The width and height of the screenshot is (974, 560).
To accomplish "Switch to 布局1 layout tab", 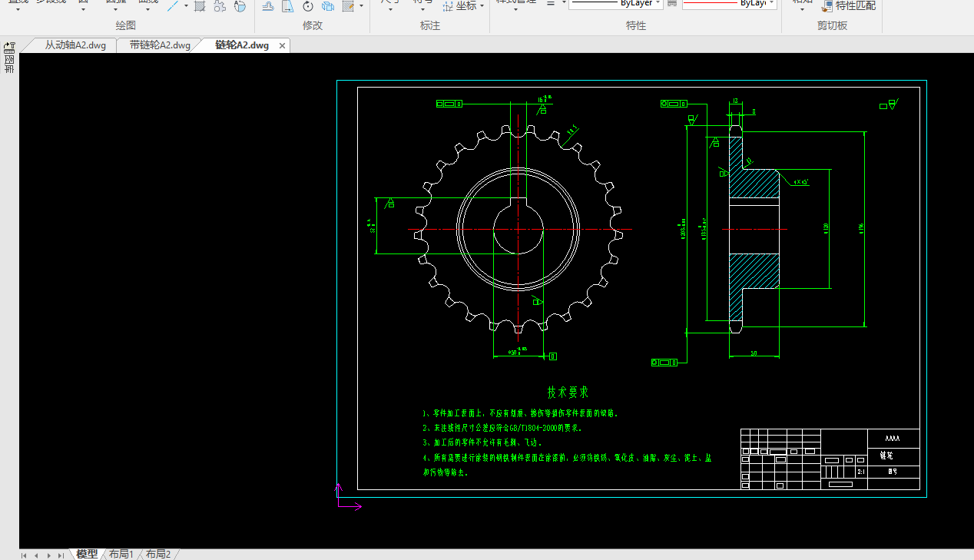I will (x=121, y=554).
